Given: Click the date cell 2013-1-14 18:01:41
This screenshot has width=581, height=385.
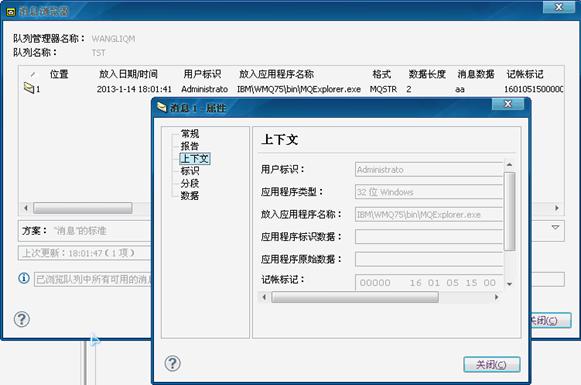Looking at the screenshot, I should coord(134,89).
